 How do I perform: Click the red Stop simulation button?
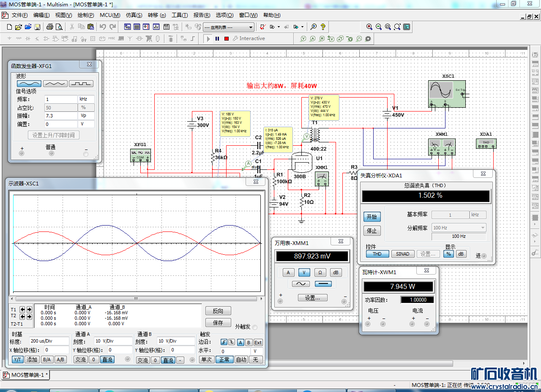[x=227, y=38]
